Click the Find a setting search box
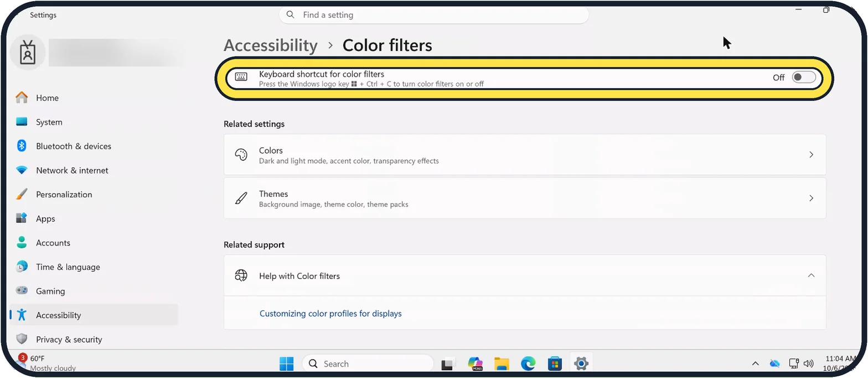868x378 pixels. [433, 15]
